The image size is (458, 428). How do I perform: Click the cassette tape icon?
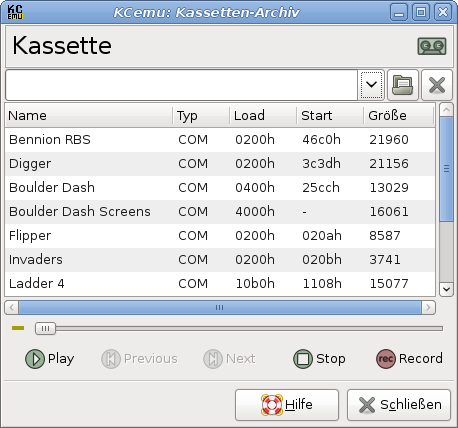[432, 46]
